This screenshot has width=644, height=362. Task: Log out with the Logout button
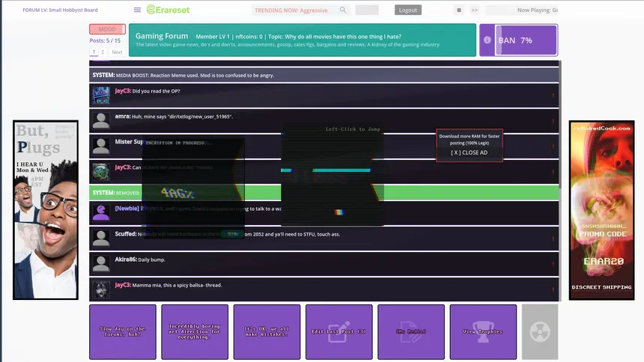408,10
